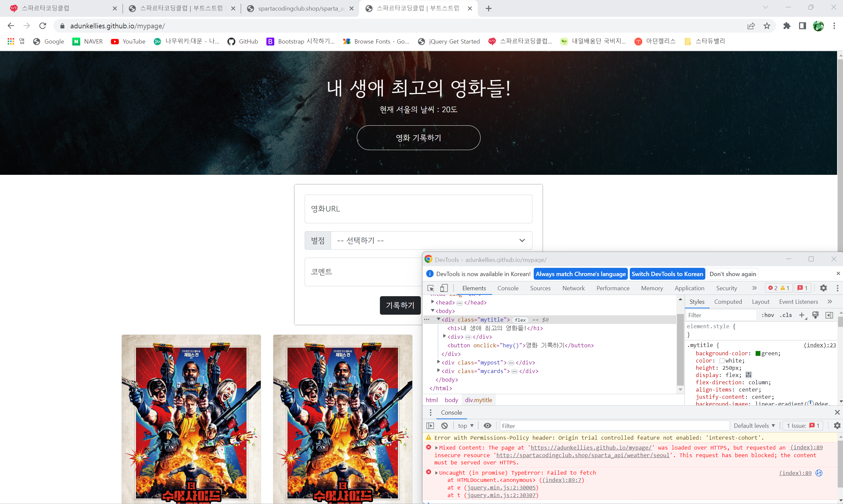Screen dimensions: 843x504
Task: Open the console context 'top' dropdown
Action: coord(465,425)
